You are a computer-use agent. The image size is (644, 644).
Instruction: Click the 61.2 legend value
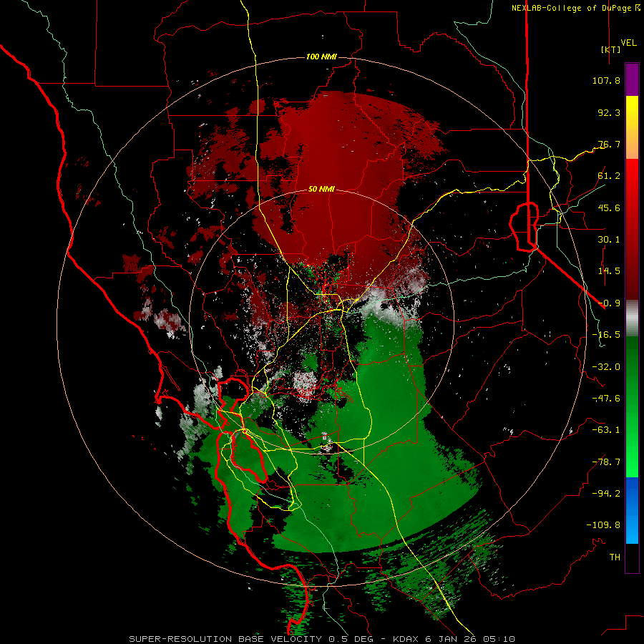tap(609, 176)
